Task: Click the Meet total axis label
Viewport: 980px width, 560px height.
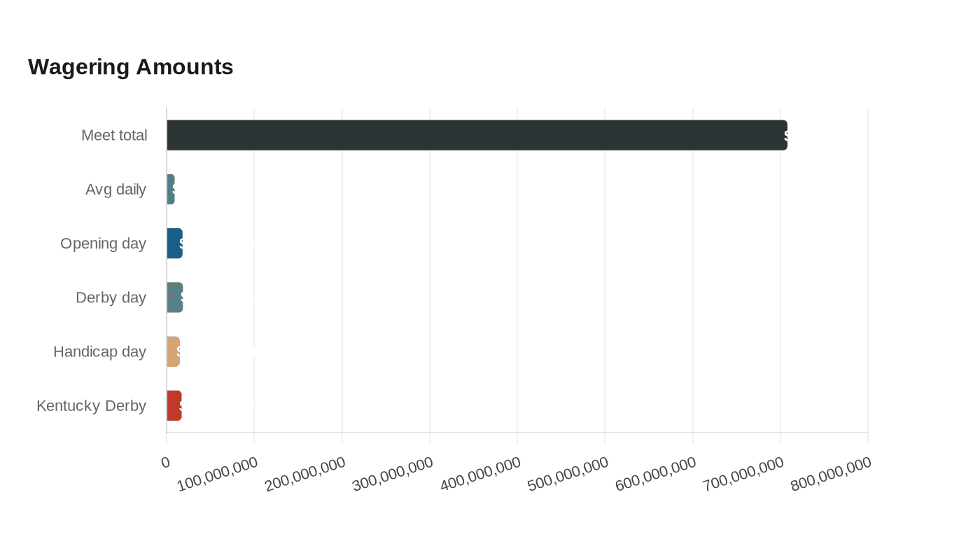Action: tap(114, 135)
